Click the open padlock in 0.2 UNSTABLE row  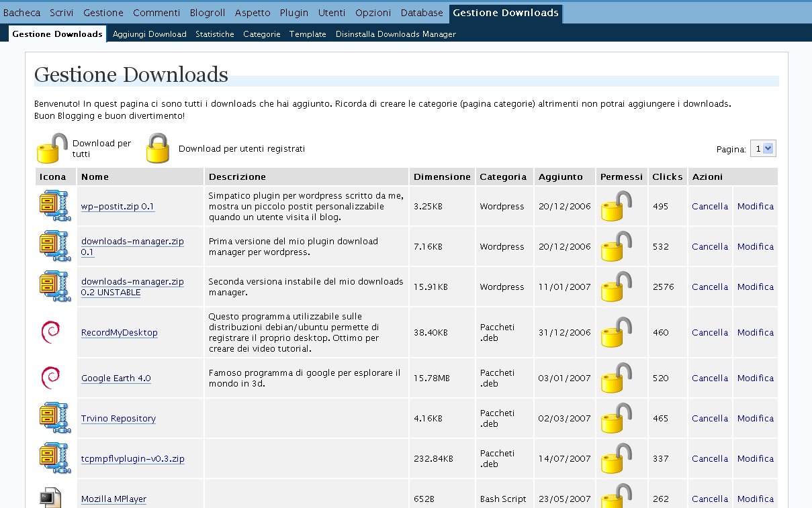click(x=617, y=287)
